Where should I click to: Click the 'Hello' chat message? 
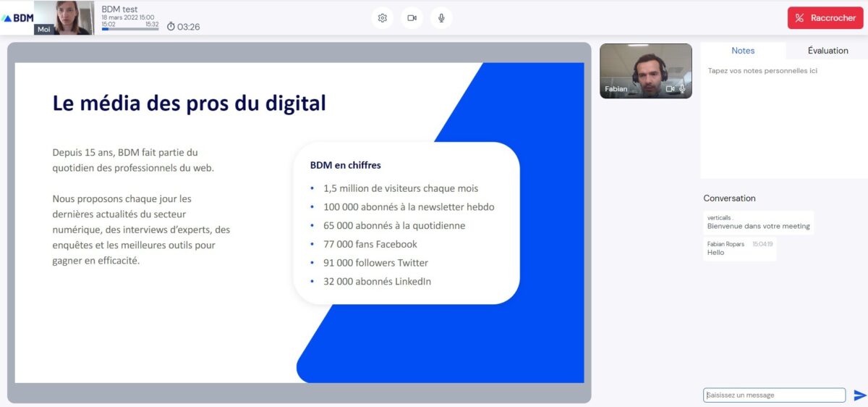(715, 252)
